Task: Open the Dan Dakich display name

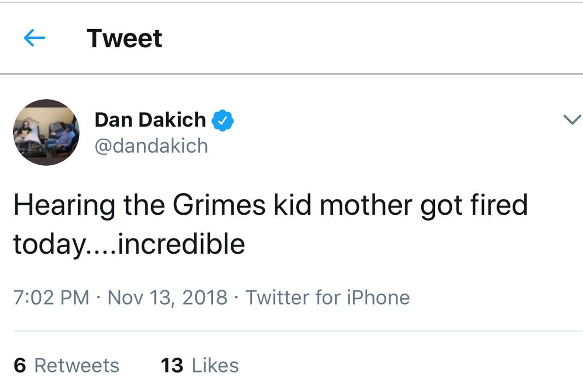Action: [150, 120]
